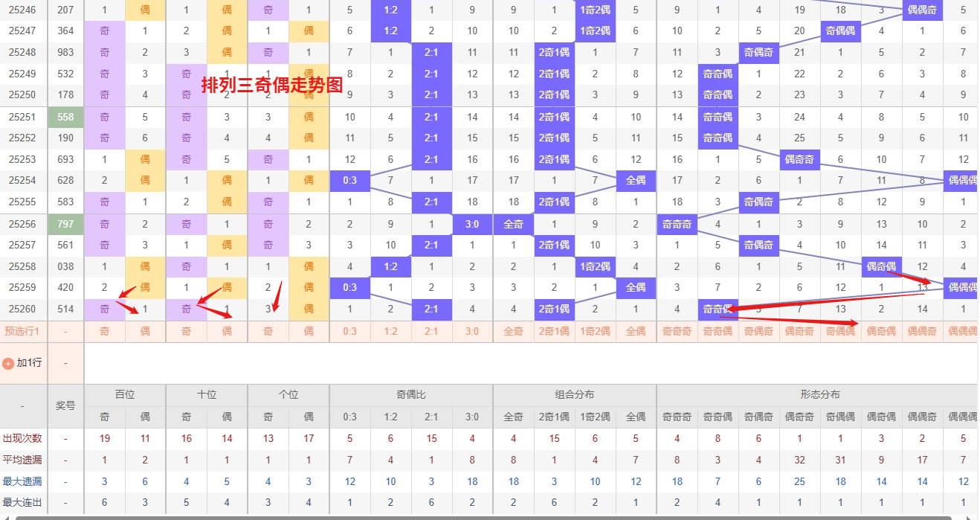Choose 2奇1偶 in the 预选行1 row
980x520 pixels.
(x=554, y=331)
